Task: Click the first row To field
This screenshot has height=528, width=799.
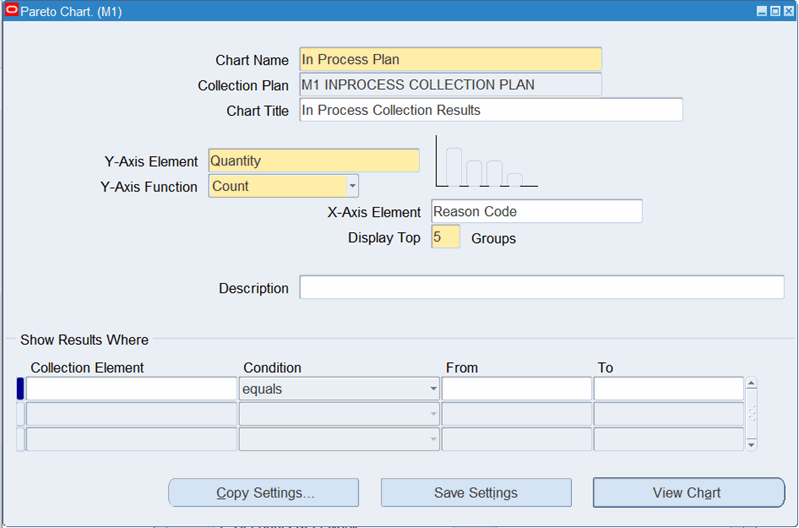Action: click(668, 389)
